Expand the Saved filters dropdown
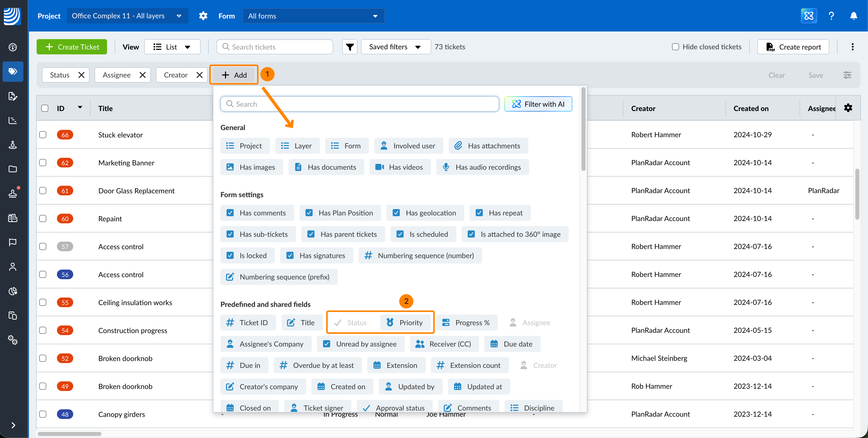This screenshot has height=438, width=868. click(396, 47)
